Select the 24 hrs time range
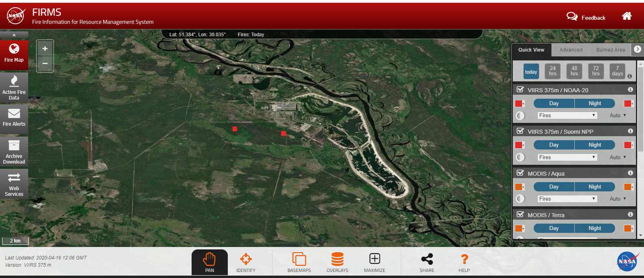This screenshot has width=644, height=278. [553, 71]
